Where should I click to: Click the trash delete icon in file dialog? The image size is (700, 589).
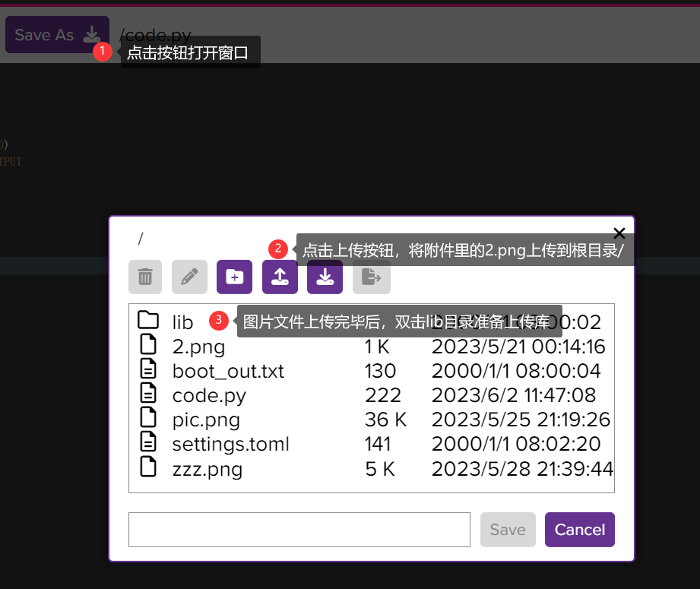coord(145,277)
